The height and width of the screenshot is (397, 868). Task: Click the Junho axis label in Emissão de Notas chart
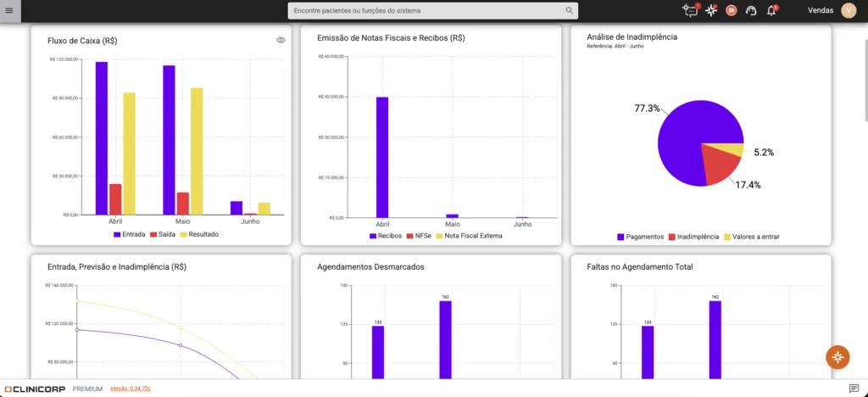click(522, 224)
